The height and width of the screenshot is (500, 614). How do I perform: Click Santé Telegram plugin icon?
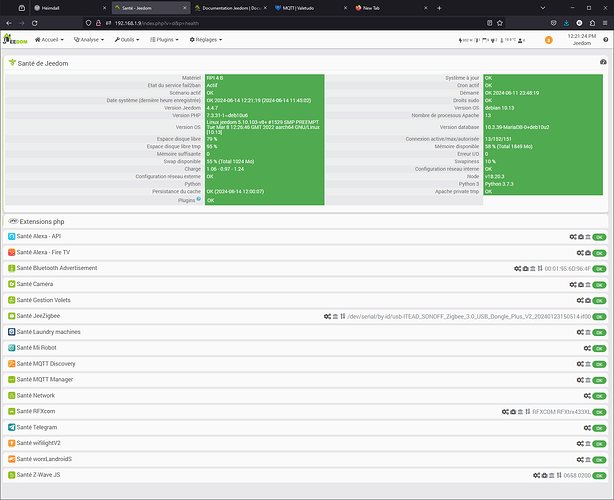pos(12,428)
